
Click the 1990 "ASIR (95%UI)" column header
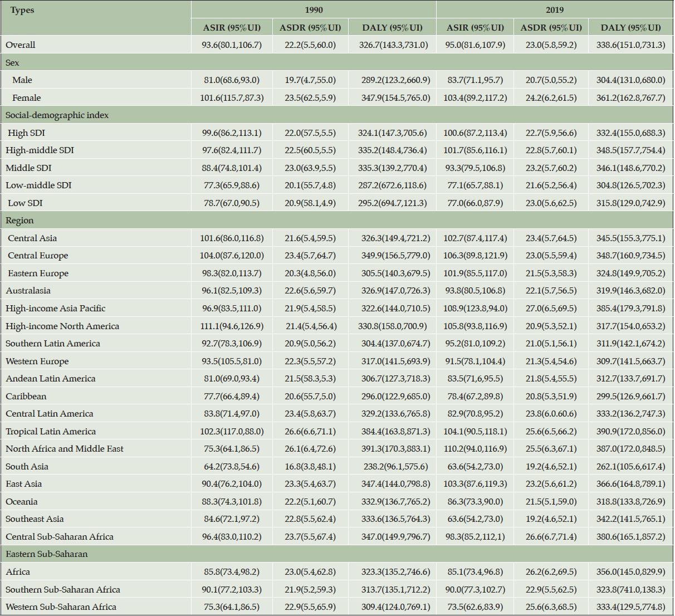tap(232, 27)
